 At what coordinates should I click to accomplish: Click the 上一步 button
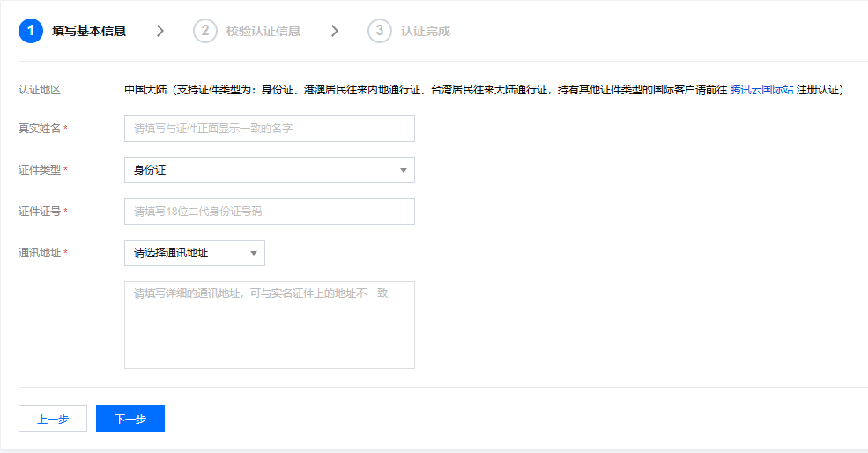[53, 419]
